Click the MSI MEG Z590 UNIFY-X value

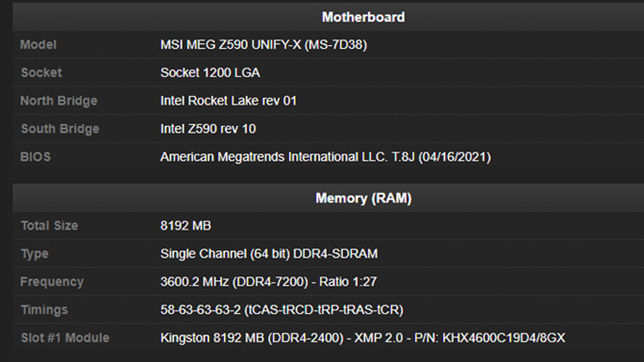263,45
